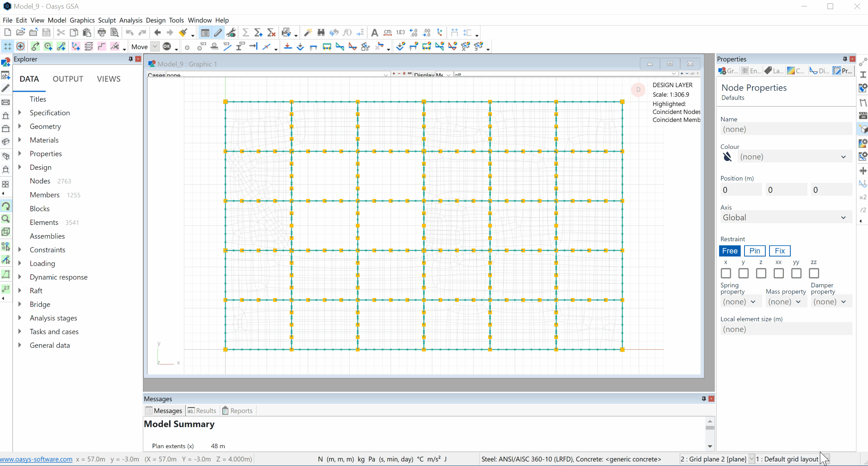Select the OUTPUT tab in Explorer
The image size is (868, 466).
[68, 79]
